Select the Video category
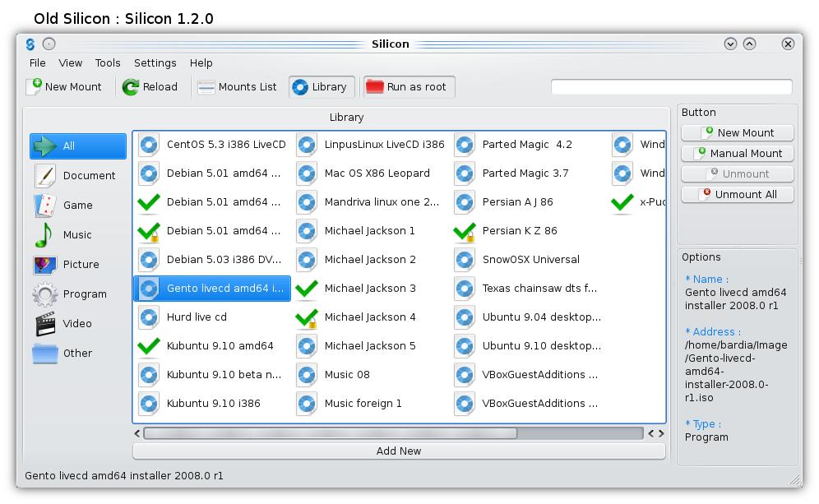819x504 pixels. [78, 323]
